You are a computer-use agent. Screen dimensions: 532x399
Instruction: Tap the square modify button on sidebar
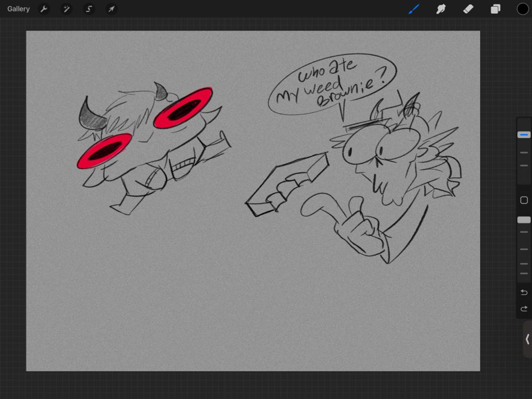coord(524,200)
